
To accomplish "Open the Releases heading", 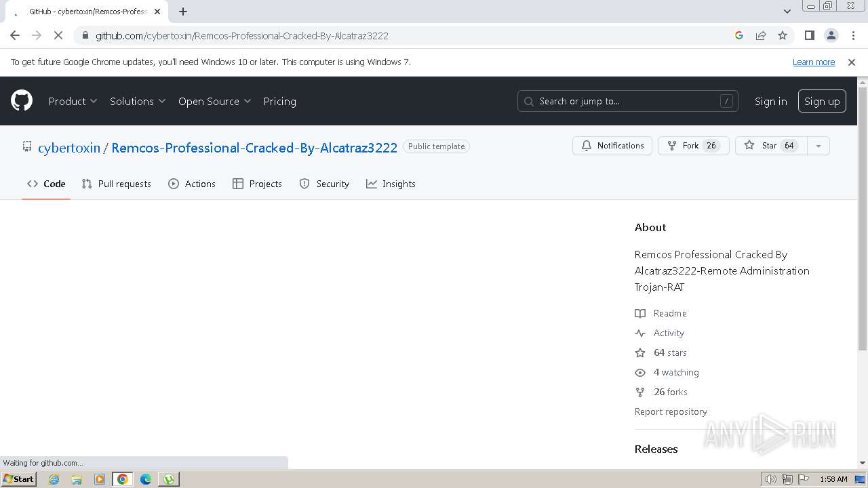I will pyautogui.click(x=656, y=449).
